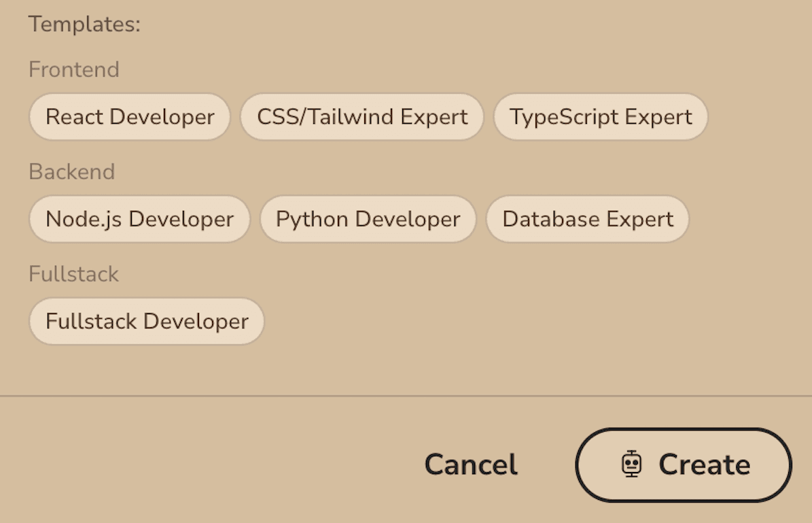This screenshot has width=812, height=523.
Task: Click the Fullstack category heading
Action: [73, 274]
